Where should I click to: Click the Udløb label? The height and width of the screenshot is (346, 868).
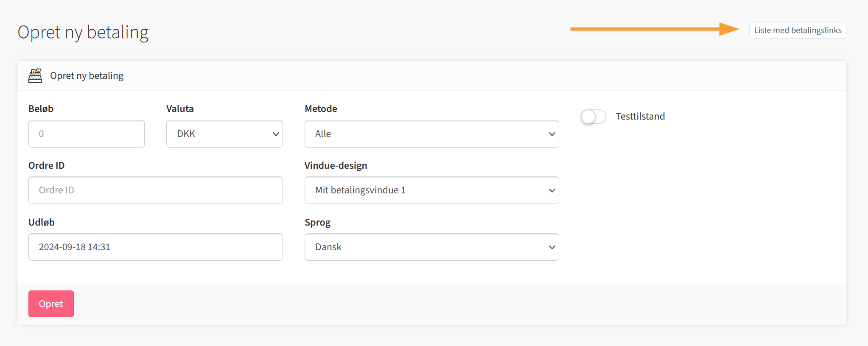point(41,222)
